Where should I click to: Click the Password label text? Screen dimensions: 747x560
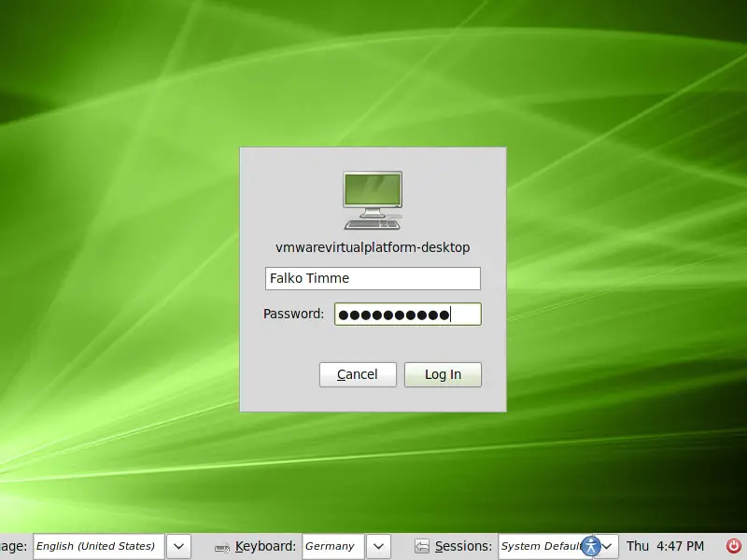(293, 314)
